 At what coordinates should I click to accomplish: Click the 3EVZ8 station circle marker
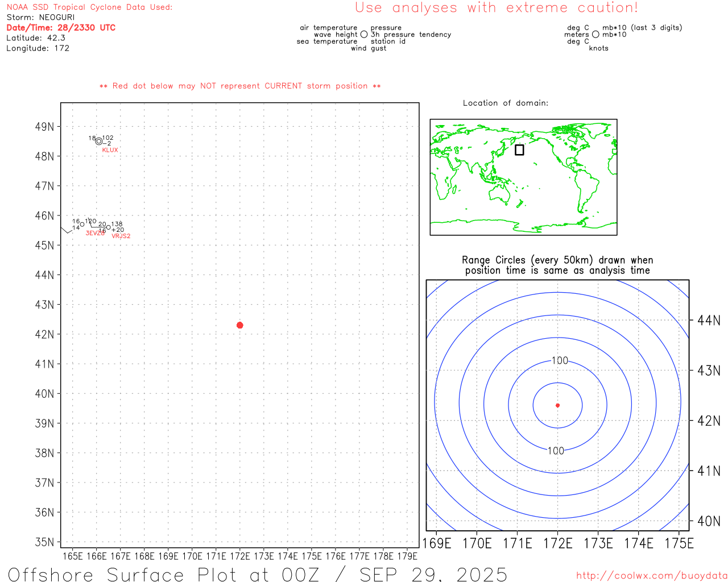[82, 225]
